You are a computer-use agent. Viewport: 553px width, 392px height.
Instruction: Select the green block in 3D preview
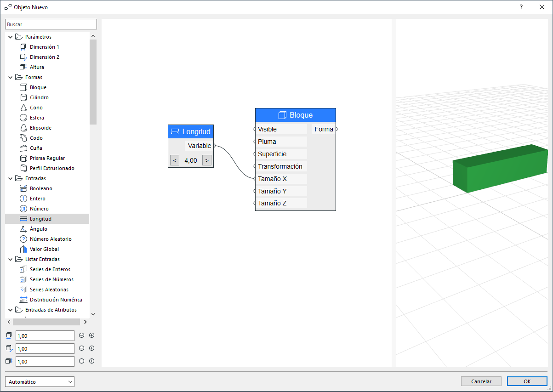(x=500, y=168)
